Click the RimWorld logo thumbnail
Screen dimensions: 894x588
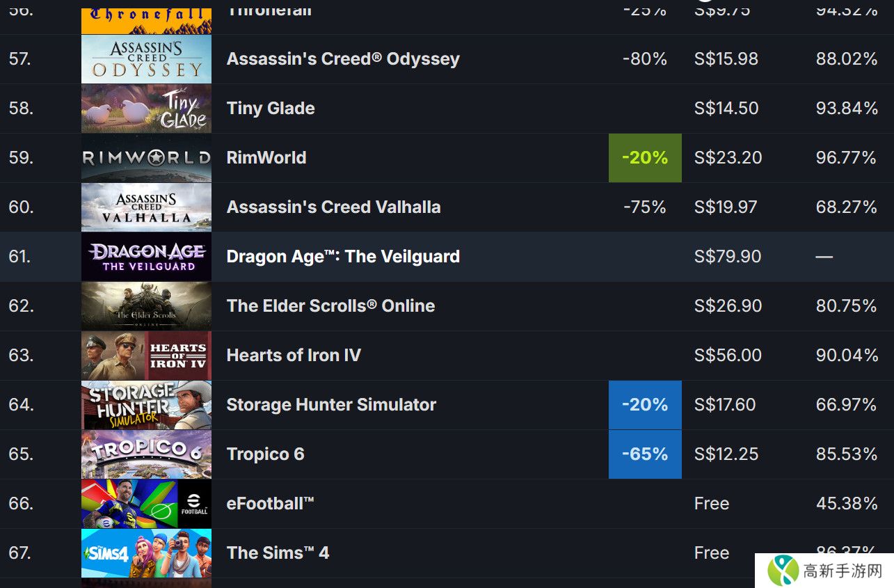tap(146, 158)
